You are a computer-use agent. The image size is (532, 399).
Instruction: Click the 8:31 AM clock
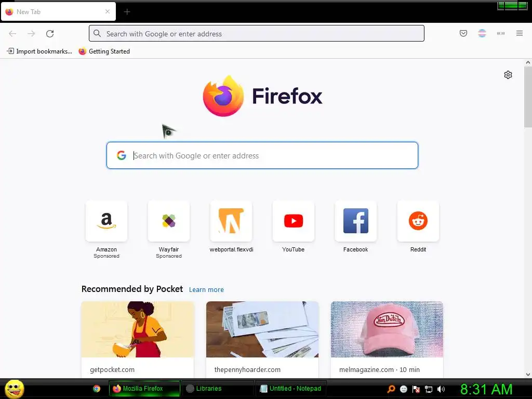point(486,389)
